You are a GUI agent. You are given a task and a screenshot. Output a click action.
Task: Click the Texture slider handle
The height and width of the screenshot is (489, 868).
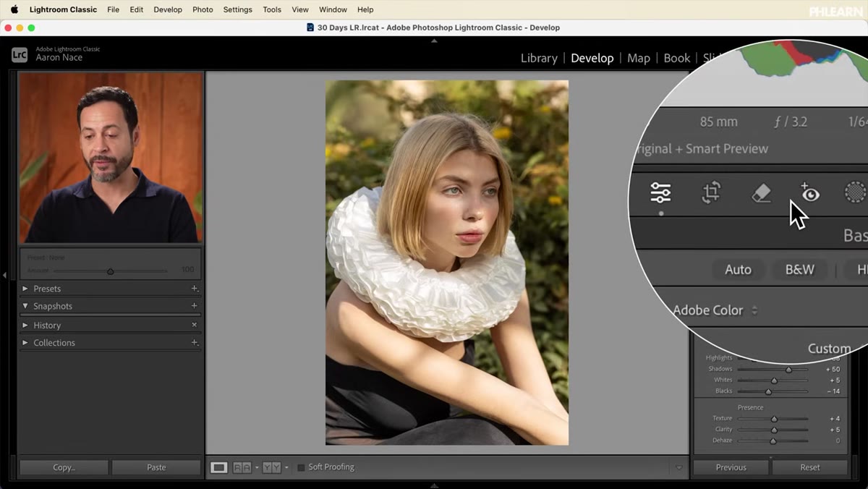click(x=774, y=419)
